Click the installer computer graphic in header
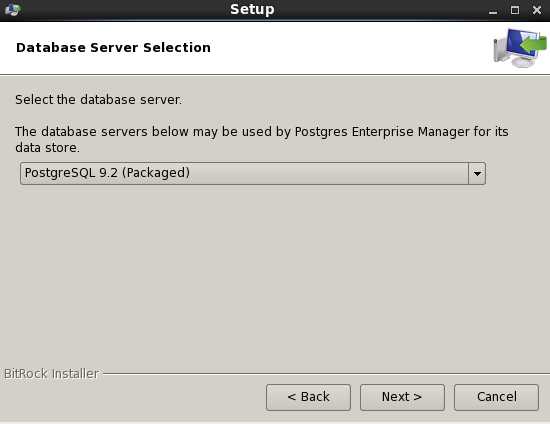Image resolution: width=550 pixels, height=424 pixels. [x=520, y=48]
